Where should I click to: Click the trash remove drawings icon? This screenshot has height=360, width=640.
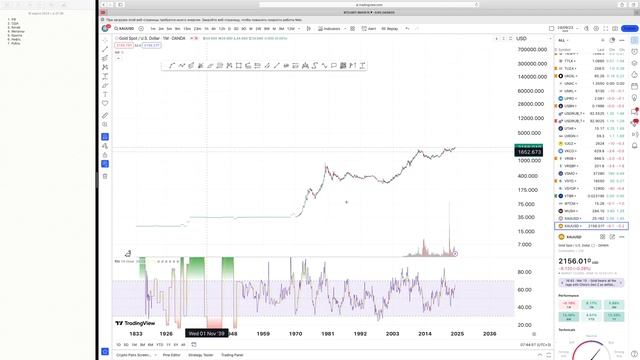tap(105, 176)
